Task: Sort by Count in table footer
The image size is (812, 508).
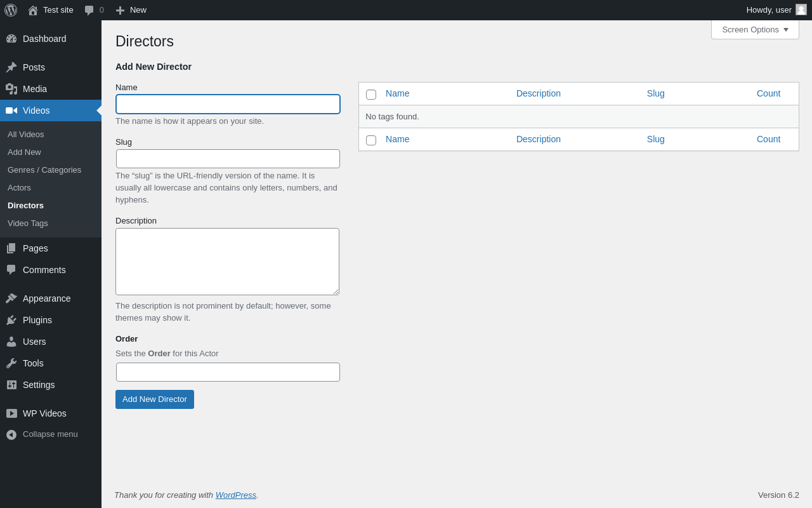Action: tap(769, 139)
